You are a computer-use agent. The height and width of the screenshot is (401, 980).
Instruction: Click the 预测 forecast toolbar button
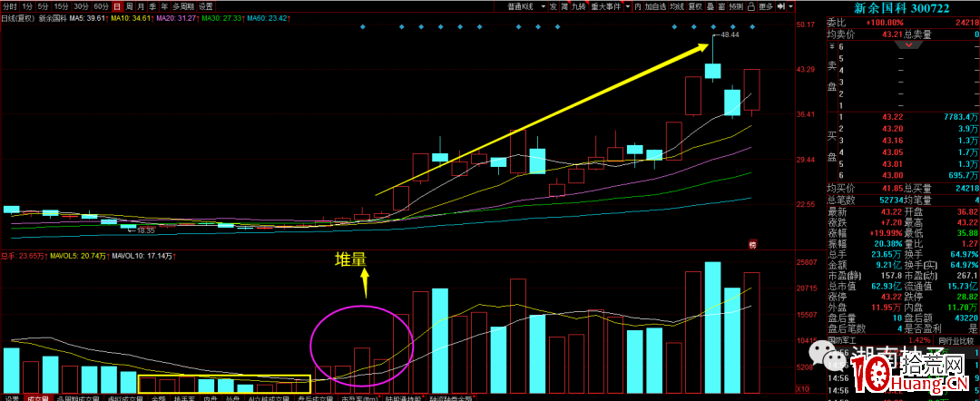pos(736,7)
